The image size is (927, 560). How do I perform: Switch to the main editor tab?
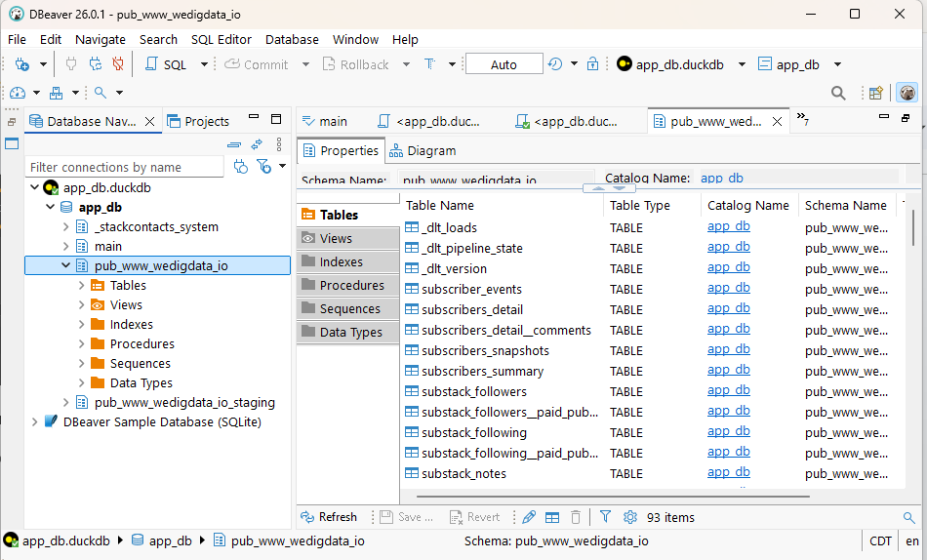[325, 121]
